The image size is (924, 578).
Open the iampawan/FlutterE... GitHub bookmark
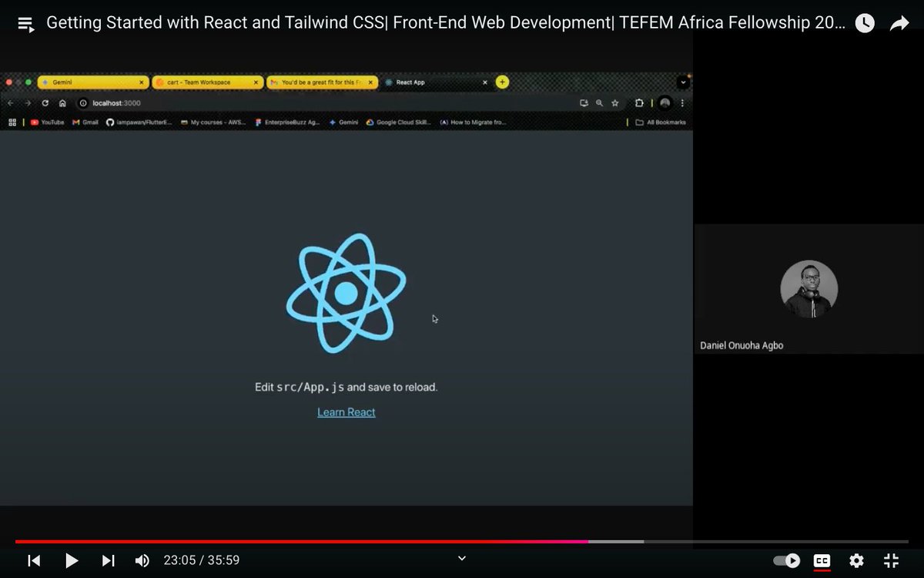coord(139,122)
